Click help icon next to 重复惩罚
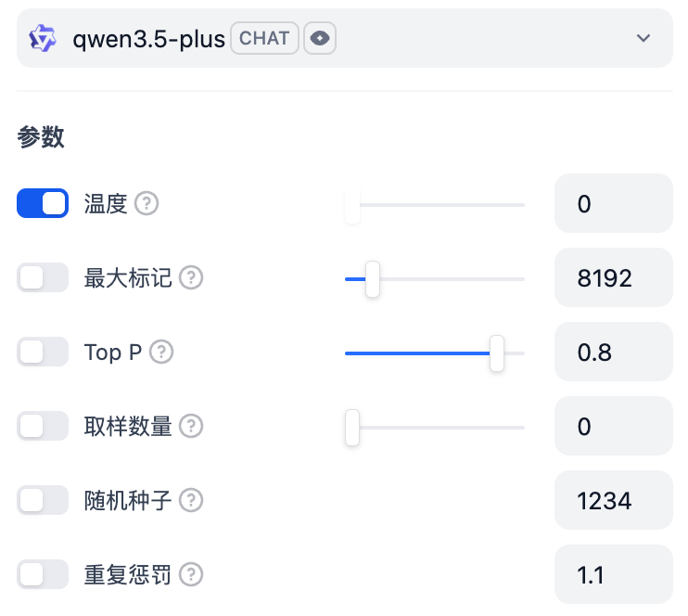Screen dimensions: 688x616 pyautogui.click(x=191, y=575)
